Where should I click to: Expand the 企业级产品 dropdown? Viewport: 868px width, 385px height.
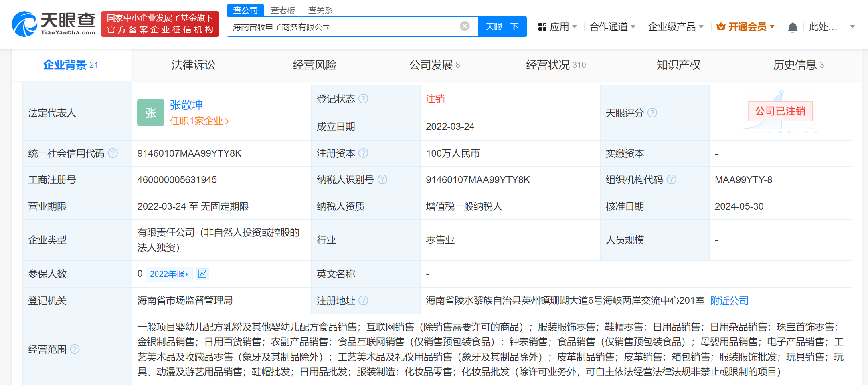coord(672,26)
